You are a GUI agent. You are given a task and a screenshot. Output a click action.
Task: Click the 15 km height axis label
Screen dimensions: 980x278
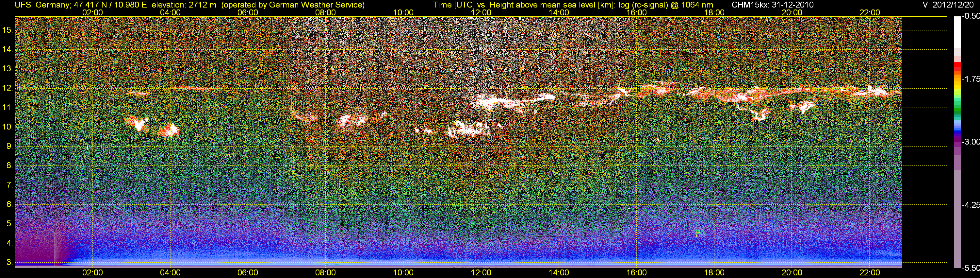[8, 30]
